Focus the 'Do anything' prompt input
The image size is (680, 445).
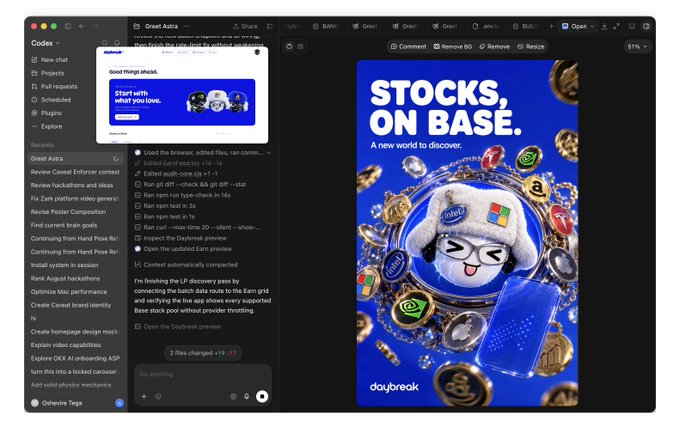(x=203, y=374)
